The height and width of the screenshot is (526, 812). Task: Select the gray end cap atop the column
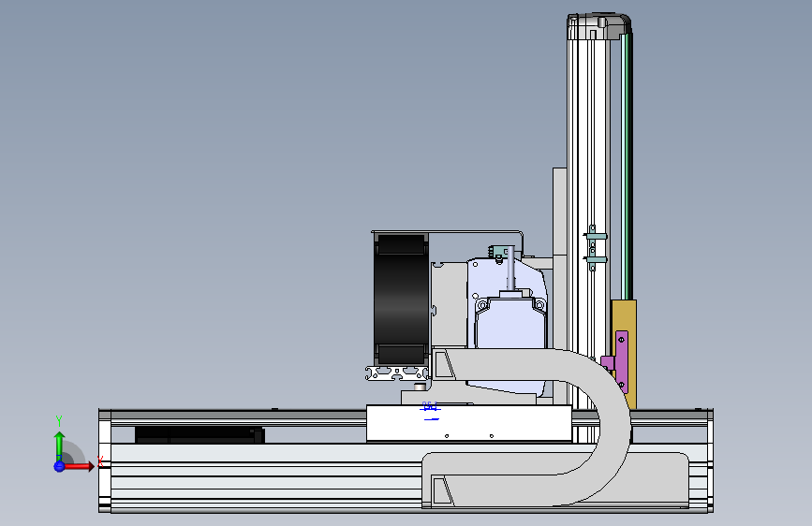click(x=598, y=27)
